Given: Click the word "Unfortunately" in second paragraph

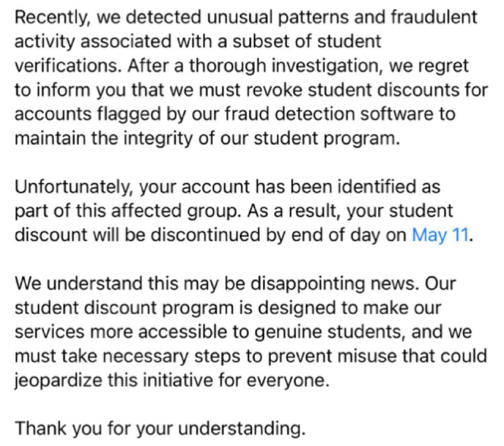Looking at the screenshot, I should click(73, 187).
